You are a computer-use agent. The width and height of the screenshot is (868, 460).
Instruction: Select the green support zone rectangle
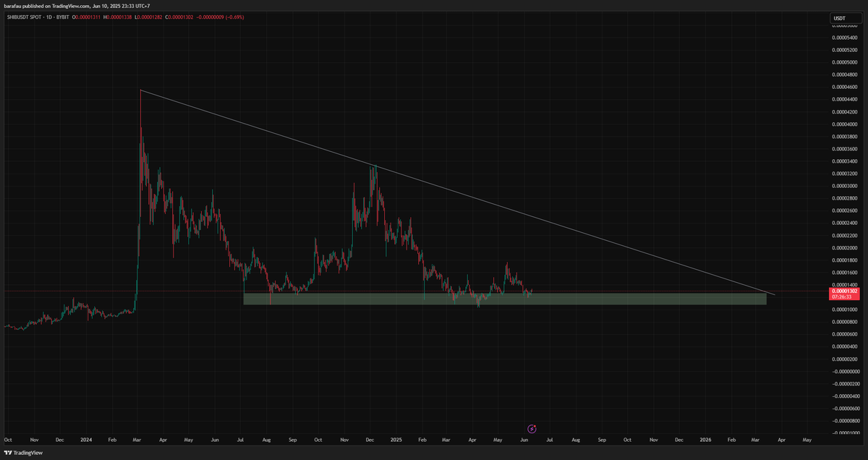tap(505, 299)
